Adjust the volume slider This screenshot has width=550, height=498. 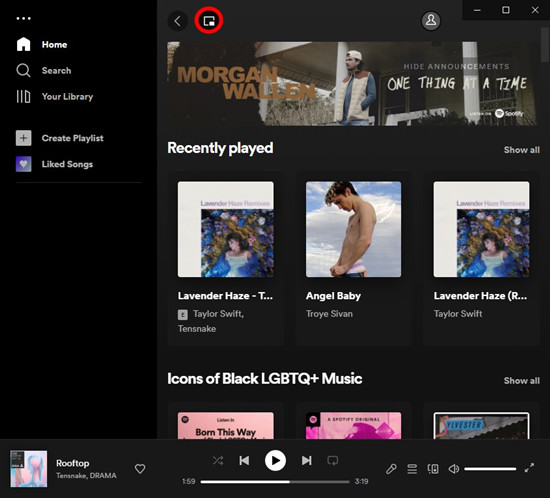(x=490, y=469)
